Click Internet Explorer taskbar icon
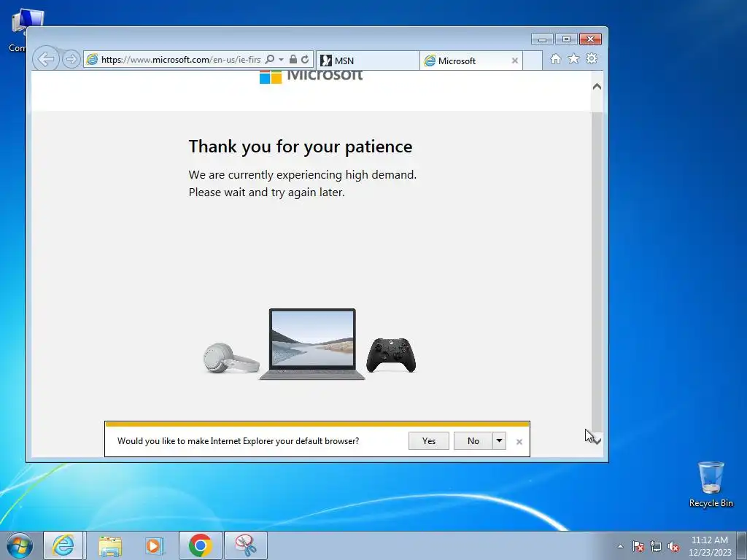 63,545
